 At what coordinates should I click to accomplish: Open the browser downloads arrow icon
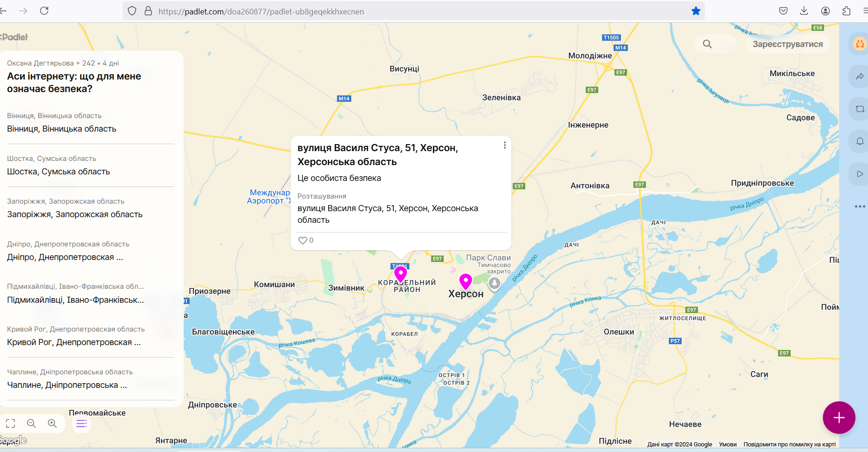pyautogui.click(x=804, y=11)
